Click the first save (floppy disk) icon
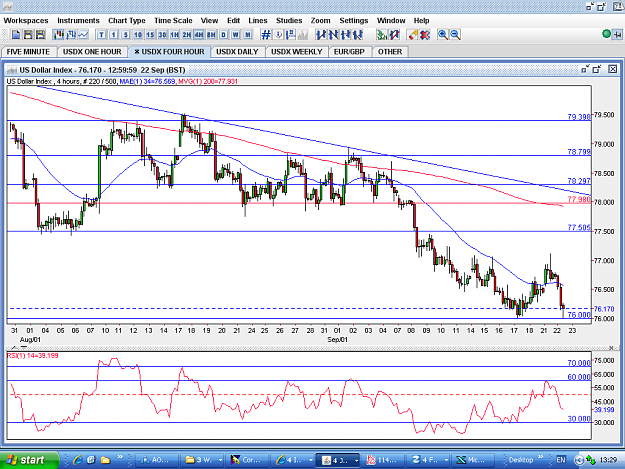This screenshot has height=469, width=625. [28, 35]
